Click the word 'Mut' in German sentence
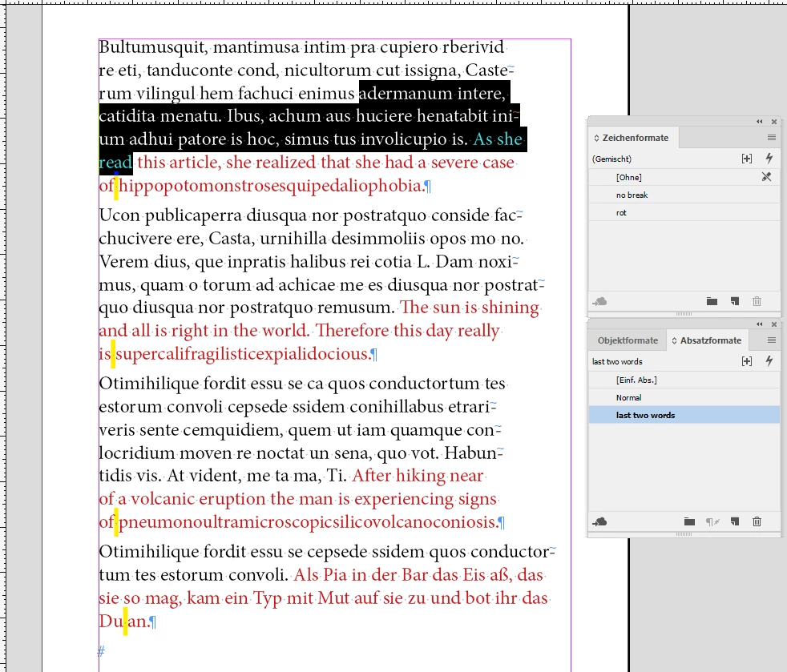787x672 pixels. coord(332,598)
